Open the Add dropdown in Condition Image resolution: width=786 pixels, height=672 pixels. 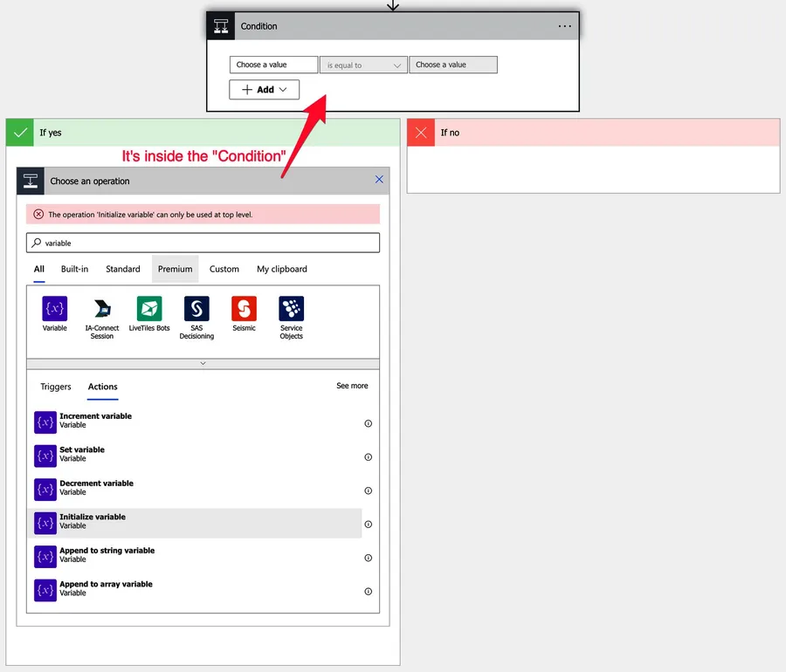click(264, 90)
